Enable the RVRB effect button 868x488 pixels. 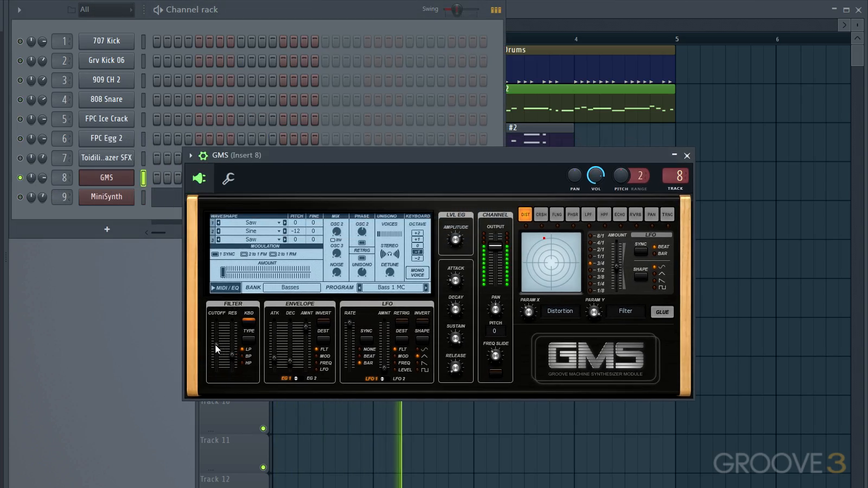[635, 215]
